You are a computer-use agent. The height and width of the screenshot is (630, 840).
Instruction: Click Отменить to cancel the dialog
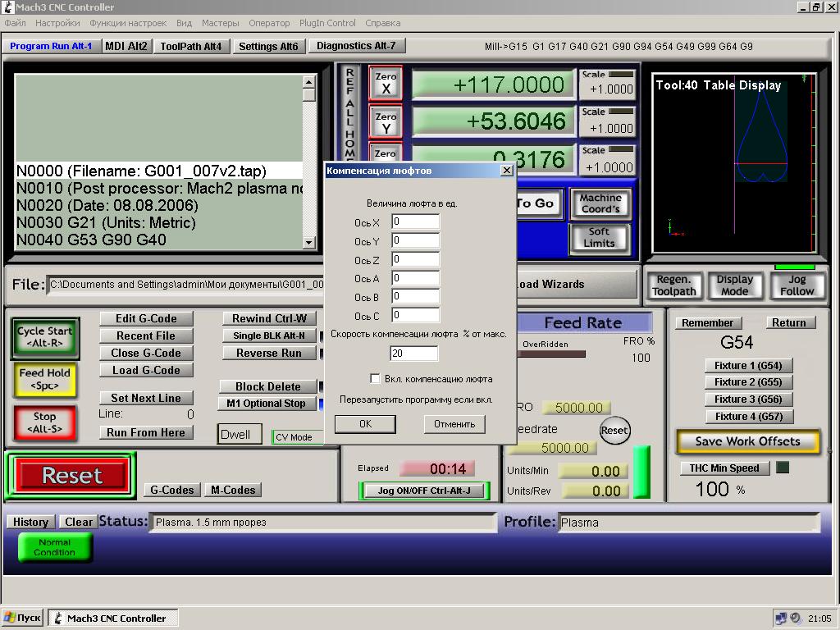(454, 424)
